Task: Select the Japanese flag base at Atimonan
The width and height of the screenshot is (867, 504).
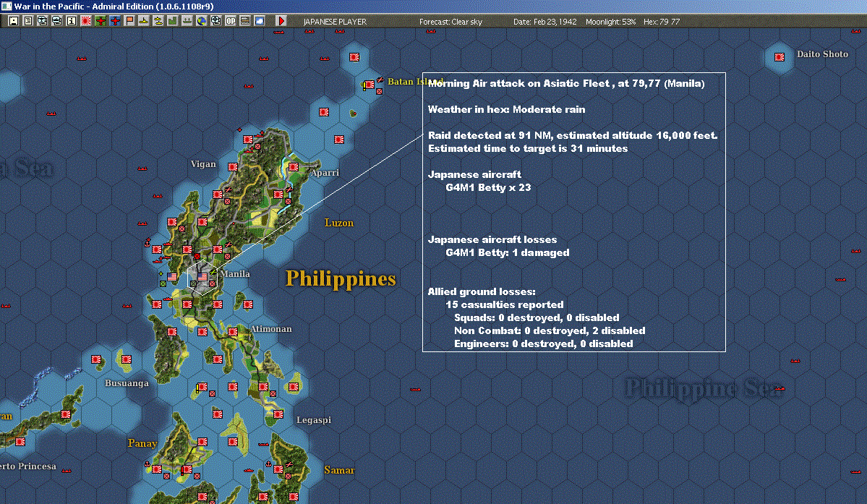Action: (233, 332)
